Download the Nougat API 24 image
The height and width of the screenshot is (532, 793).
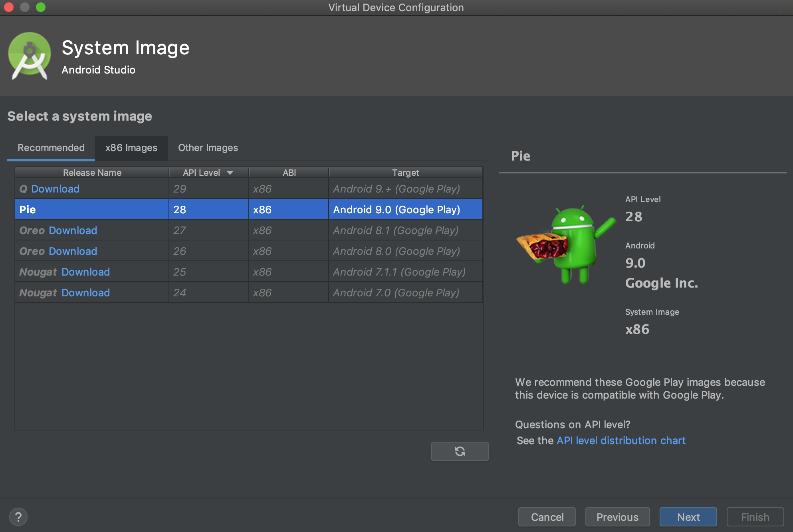(x=85, y=293)
